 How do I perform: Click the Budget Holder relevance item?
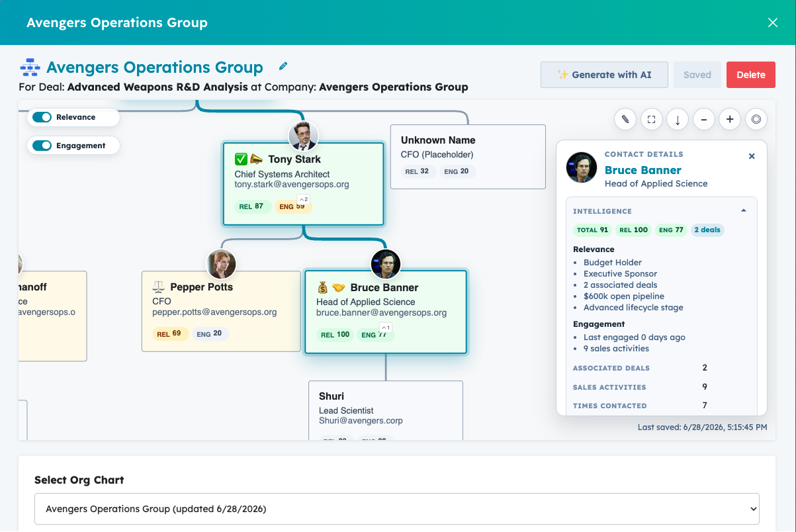(613, 263)
